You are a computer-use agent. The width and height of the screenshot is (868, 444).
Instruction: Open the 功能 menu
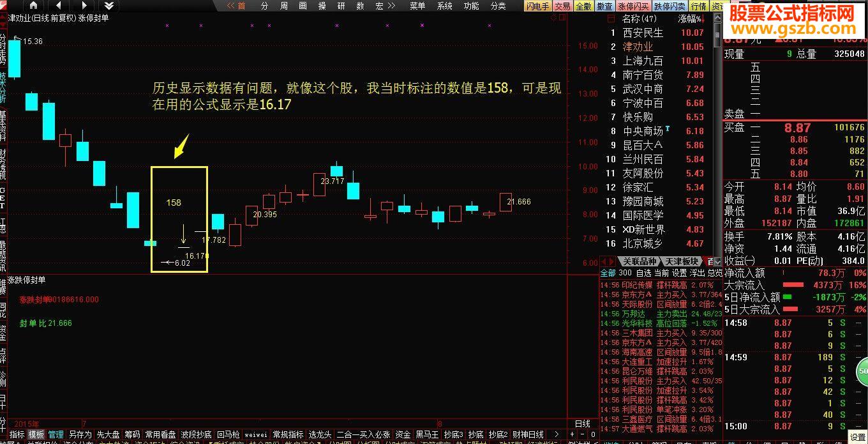(471, 6)
